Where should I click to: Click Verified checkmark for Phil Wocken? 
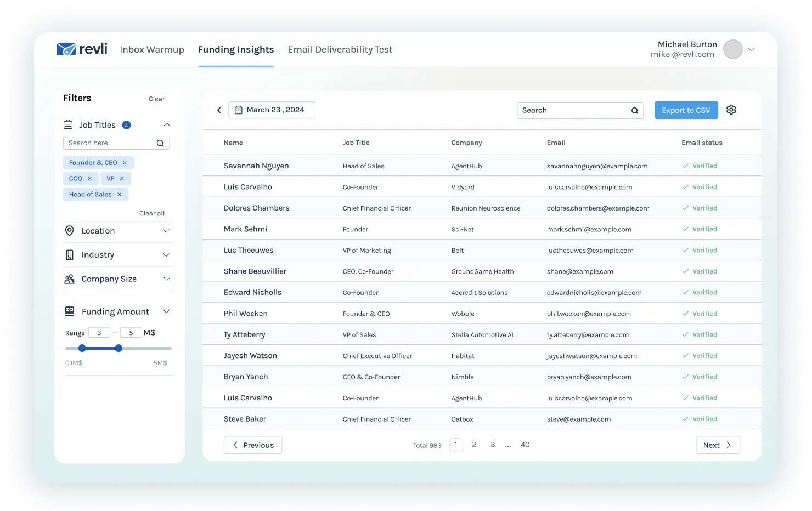pyautogui.click(x=685, y=314)
